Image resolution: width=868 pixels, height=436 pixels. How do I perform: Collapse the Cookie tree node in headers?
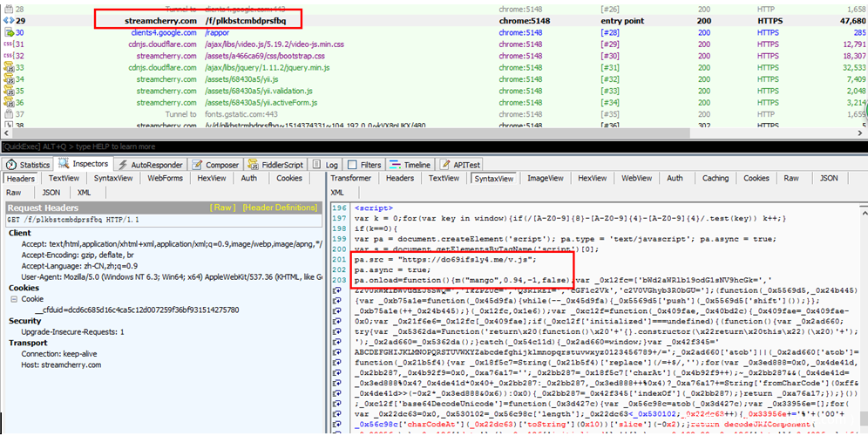13,298
